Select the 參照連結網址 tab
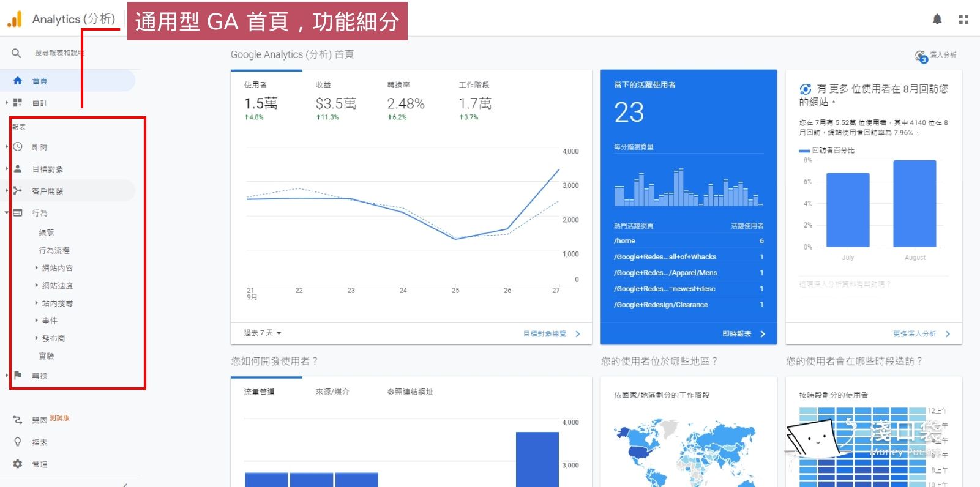This screenshot has width=980, height=487. 410,392
